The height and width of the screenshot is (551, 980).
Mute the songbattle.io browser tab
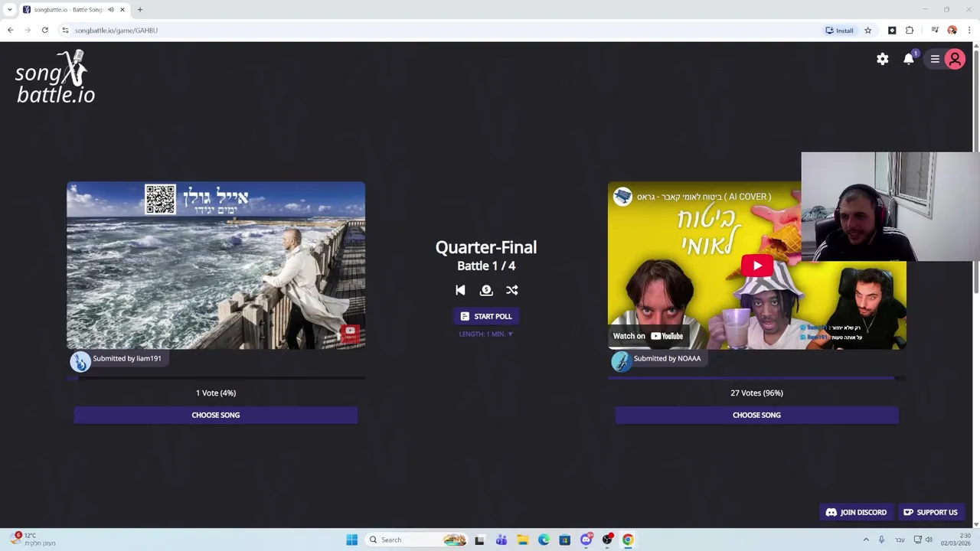click(x=111, y=10)
